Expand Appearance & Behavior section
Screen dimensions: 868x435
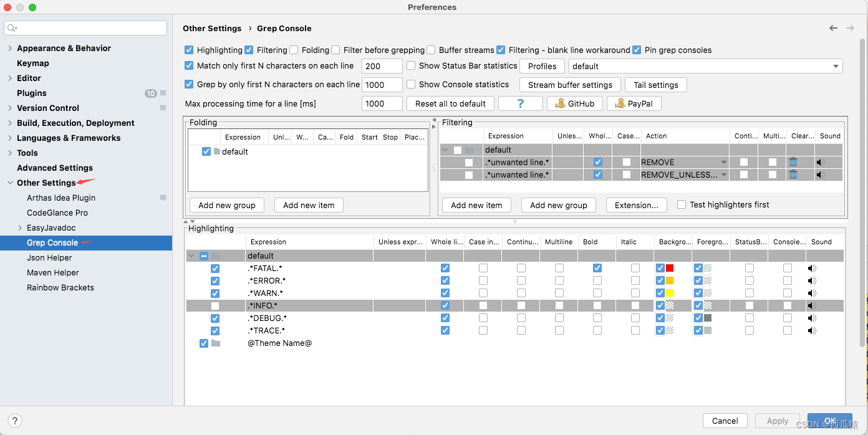9,48
